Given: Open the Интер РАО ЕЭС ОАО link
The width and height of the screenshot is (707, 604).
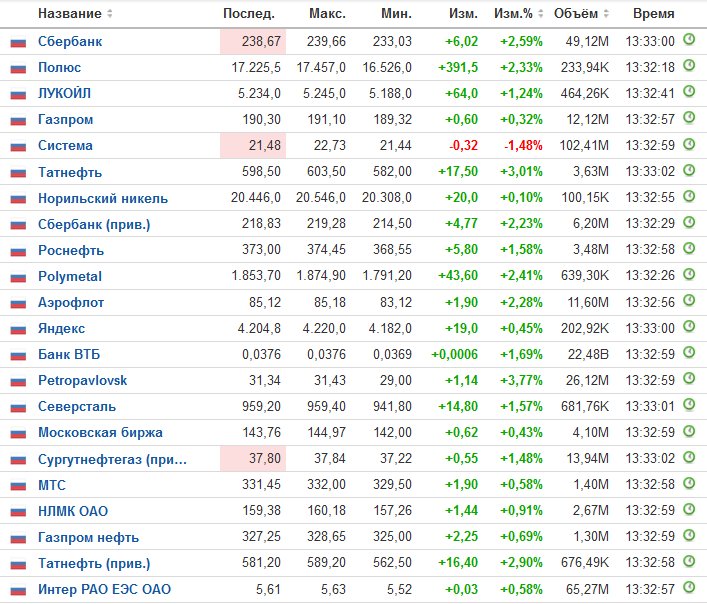Looking at the screenshot, I should (105, 590).
